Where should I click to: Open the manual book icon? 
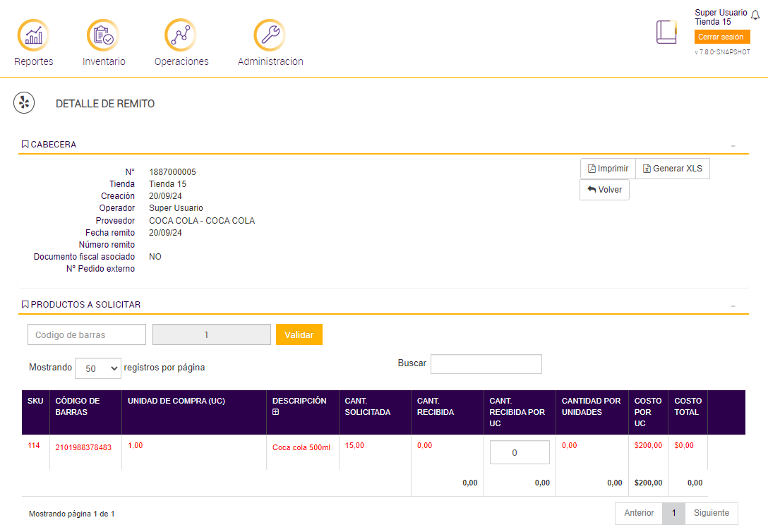point(666,32)
